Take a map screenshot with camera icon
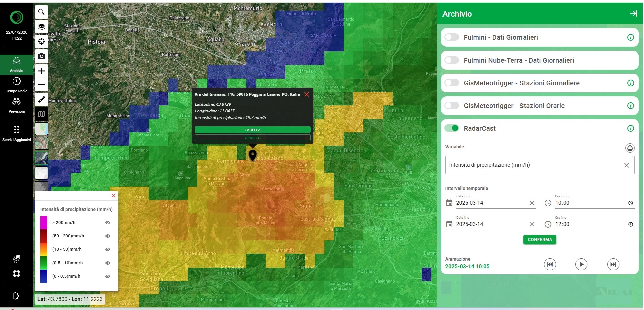 coord(42,56)
